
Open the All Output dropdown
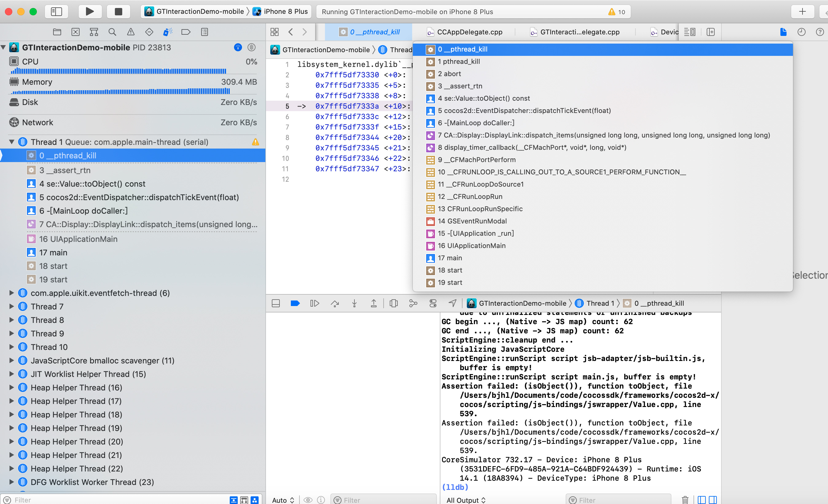tap(466, 500)
